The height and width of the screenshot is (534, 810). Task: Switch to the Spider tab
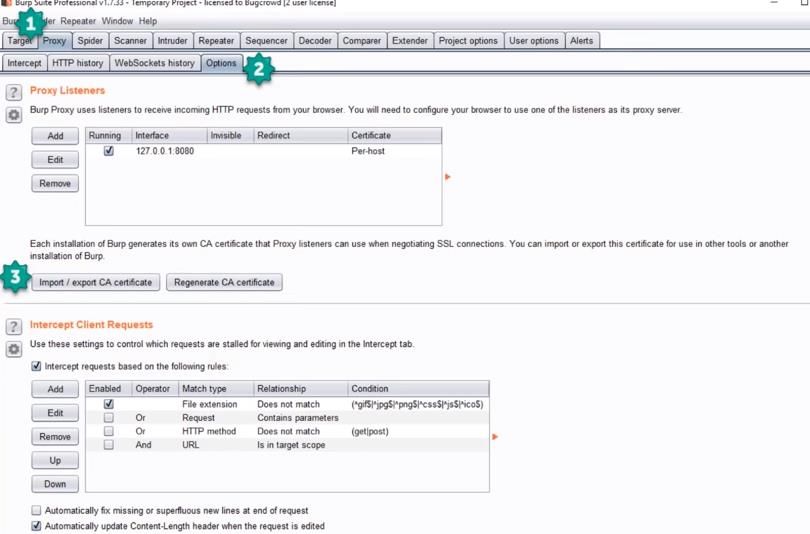click(90, 41)
